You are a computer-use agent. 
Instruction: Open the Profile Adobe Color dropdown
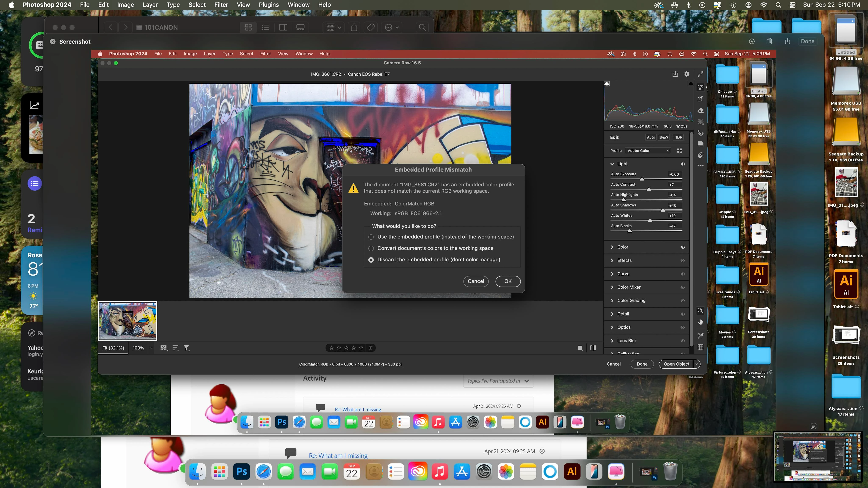tap(648, 151)
